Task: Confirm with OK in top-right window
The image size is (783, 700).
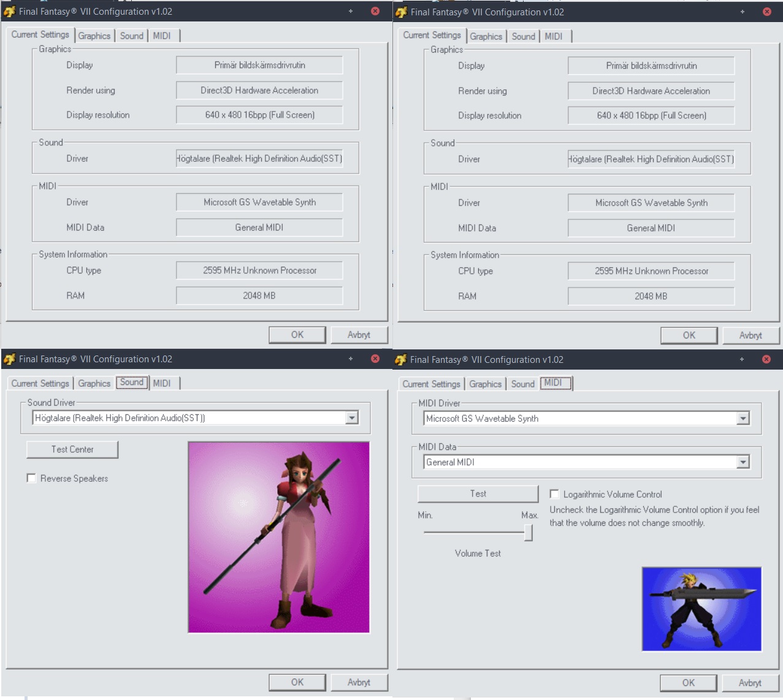Action: click(x=689, y=335)
